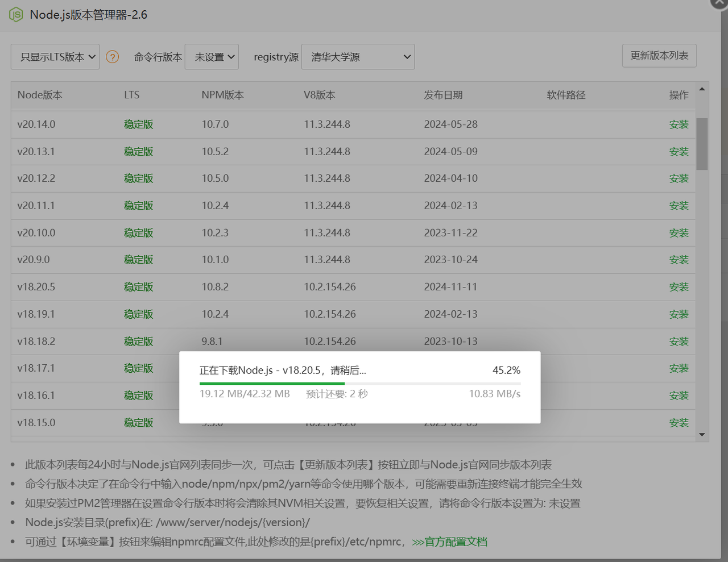Click the Node版本 column header

coord(40,95)
